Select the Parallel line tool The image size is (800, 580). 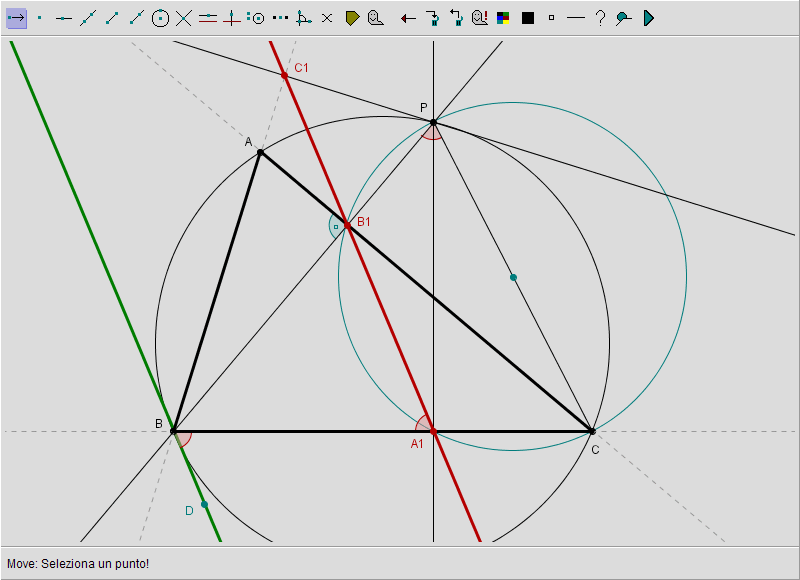coord(208,18)
